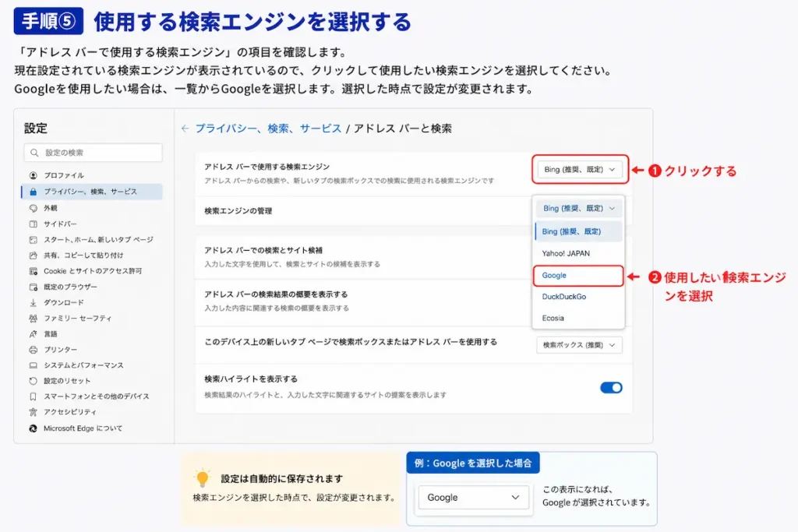Toggle the 検索ハイライトを表示する switch
The image size is (798, 532).
click(x=611, y=388)
